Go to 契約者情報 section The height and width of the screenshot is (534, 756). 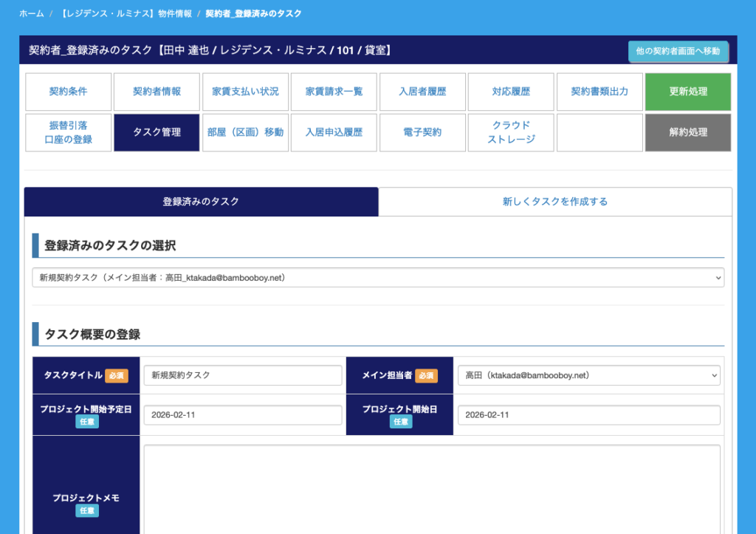click(x=157, y=92)
